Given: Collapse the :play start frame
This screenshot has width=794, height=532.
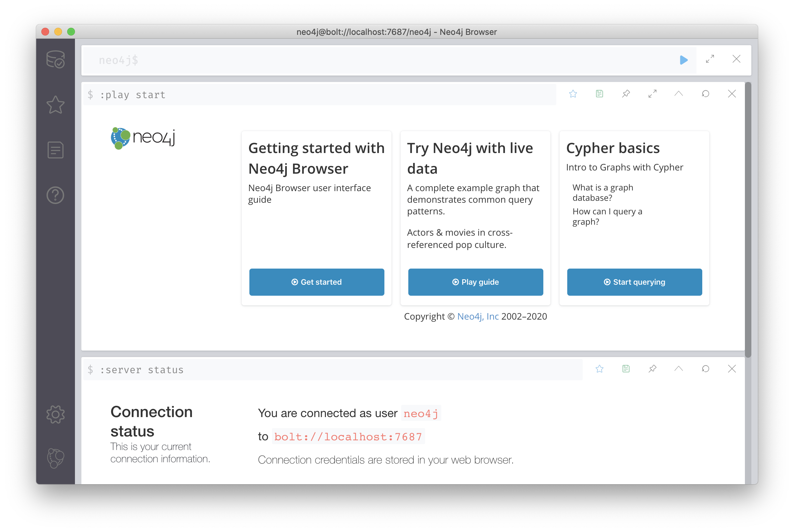Looking at the screenshot, I should 679,94.
